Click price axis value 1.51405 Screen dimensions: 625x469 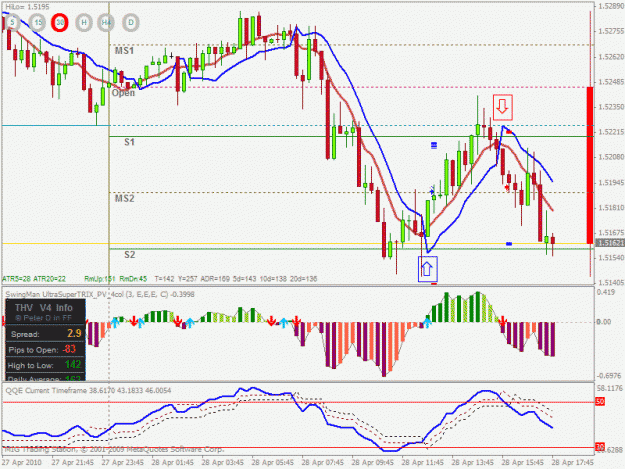coord(611,283)
